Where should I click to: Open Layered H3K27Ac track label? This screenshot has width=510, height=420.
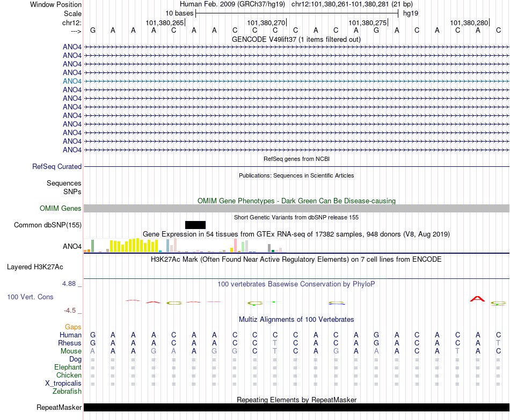pyautogui.click(x=35, y=267)
